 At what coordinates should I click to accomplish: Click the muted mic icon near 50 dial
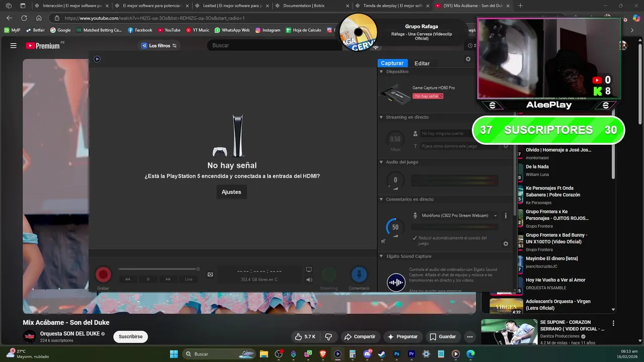(383, 241)
